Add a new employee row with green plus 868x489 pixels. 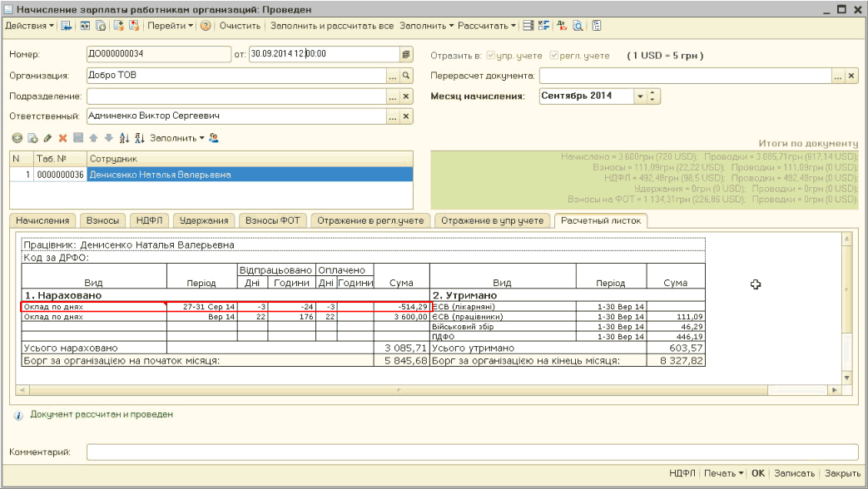click(x=17, y=138)
